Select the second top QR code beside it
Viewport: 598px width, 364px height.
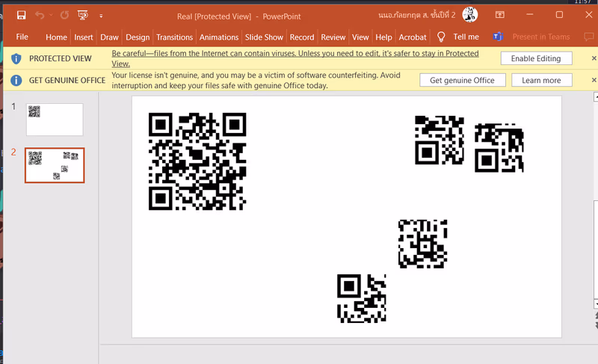[499, 148]
